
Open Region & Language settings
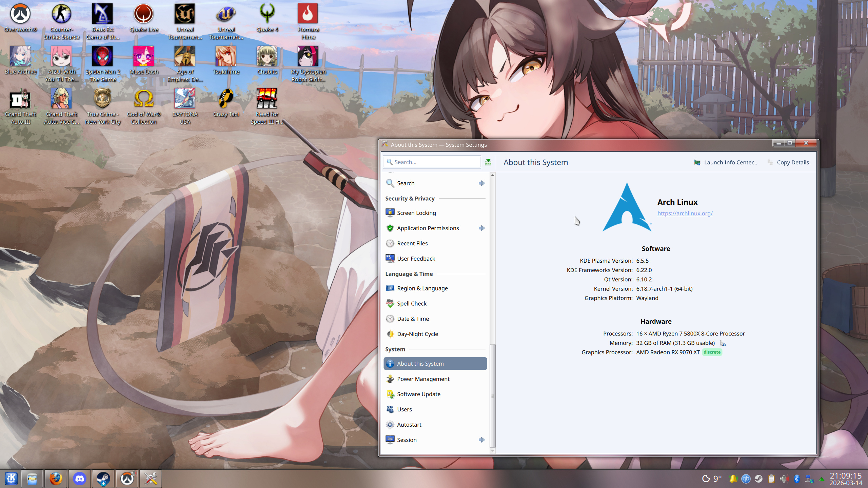422,288
